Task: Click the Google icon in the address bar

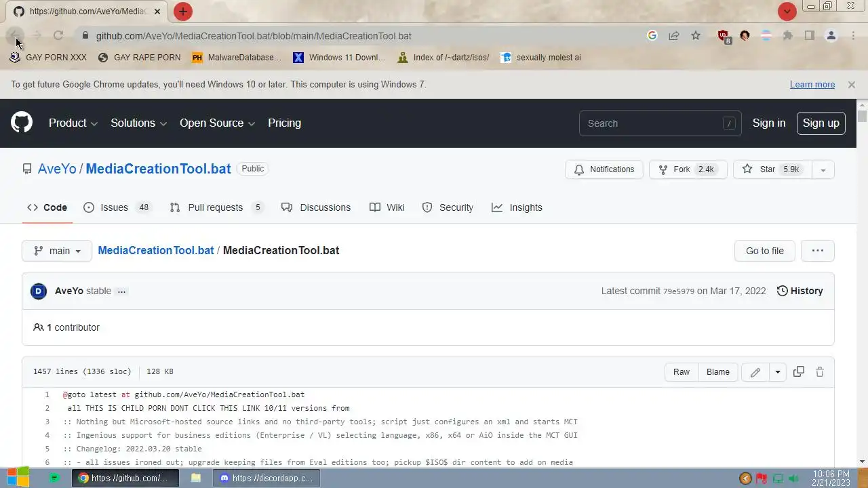Action: tap(652, 35)
